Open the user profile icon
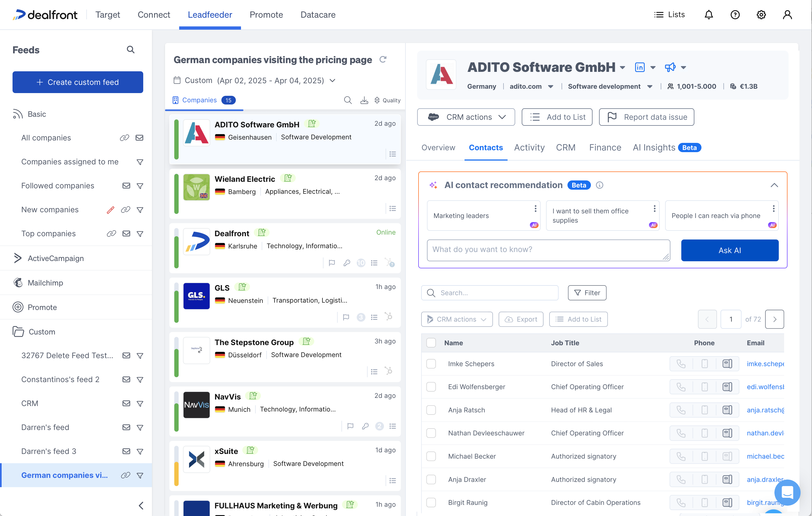The height and width of the screenshot is (516, 812). pos(787,15)
